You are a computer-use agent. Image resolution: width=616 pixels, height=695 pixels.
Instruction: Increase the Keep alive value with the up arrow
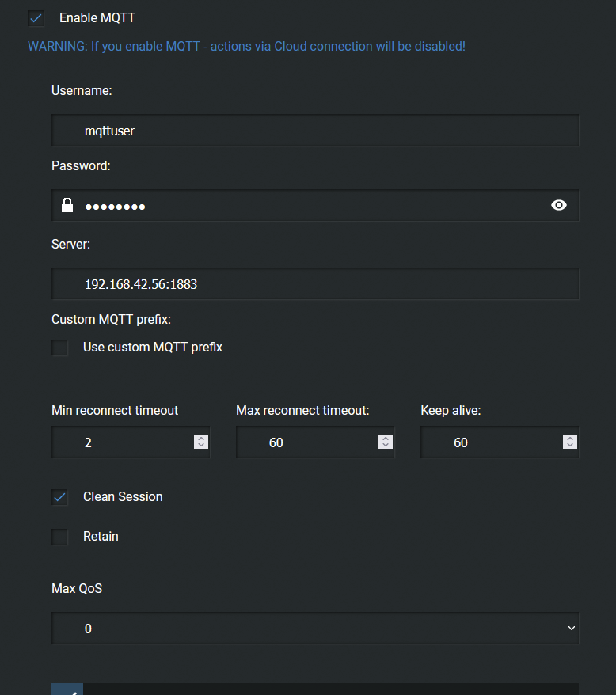tap(570, 439)
